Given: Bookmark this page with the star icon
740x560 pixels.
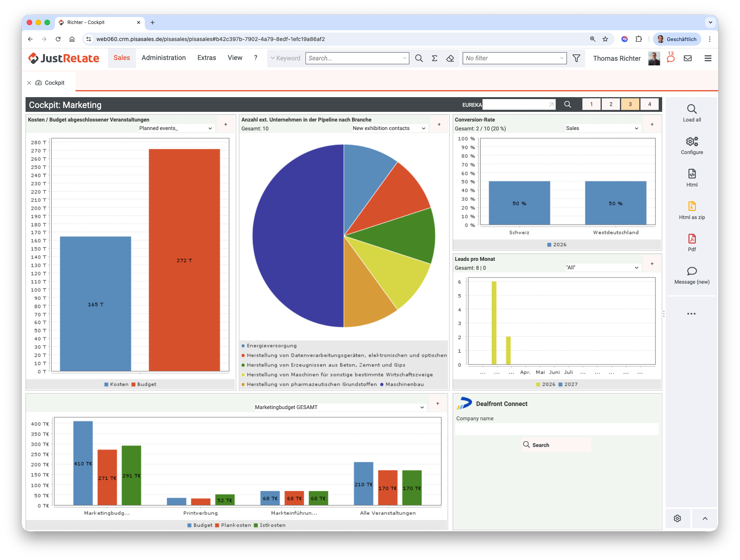Looking at the screenshot, I should (605, 39).
